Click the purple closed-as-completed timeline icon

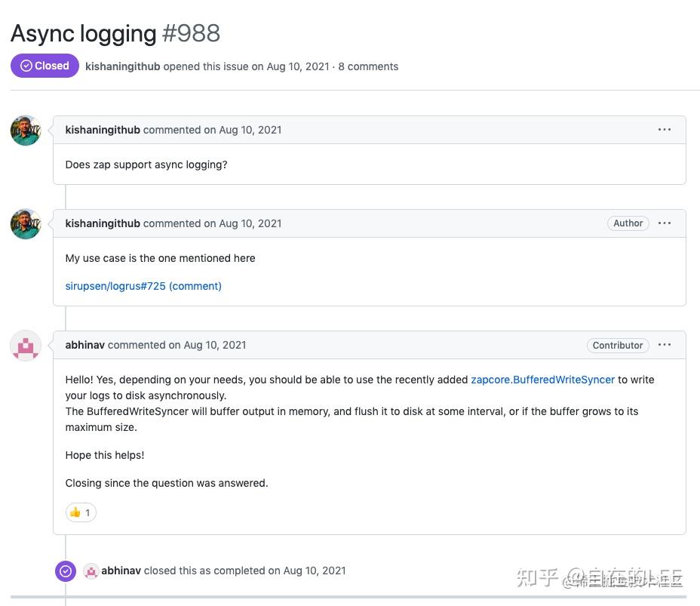click(x=66, y=571)
